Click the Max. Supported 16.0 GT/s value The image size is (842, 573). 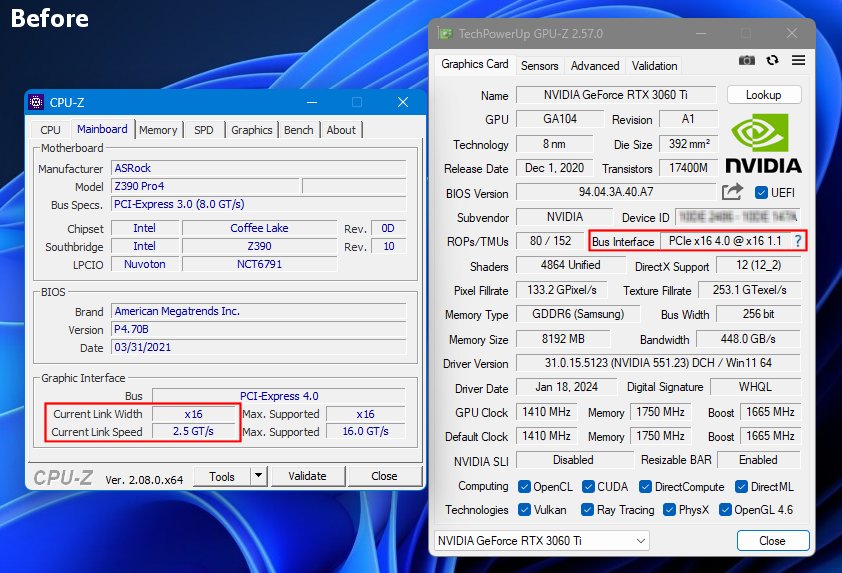[365, 431]
